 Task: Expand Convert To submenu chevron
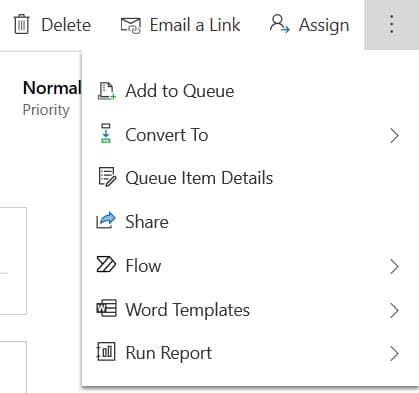(394, 136)
